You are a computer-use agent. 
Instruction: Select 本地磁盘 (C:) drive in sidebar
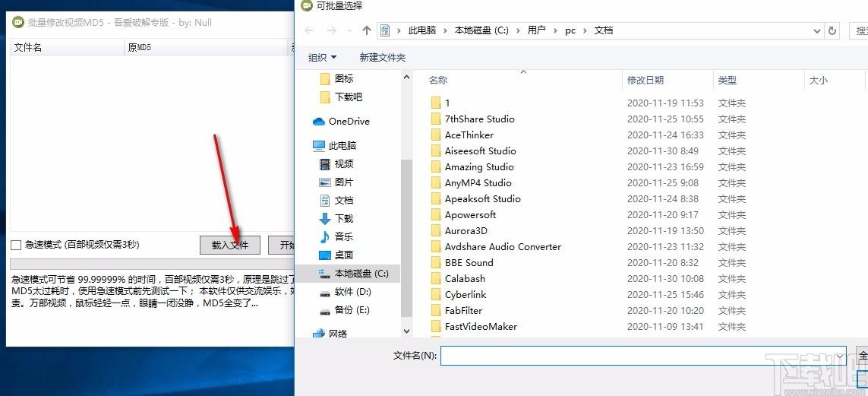coord(361,273)
